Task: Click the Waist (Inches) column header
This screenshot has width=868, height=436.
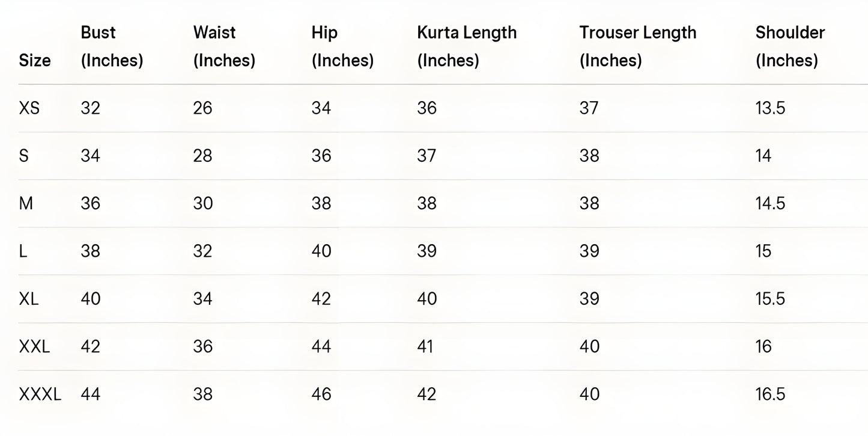Action: (224, 46)
